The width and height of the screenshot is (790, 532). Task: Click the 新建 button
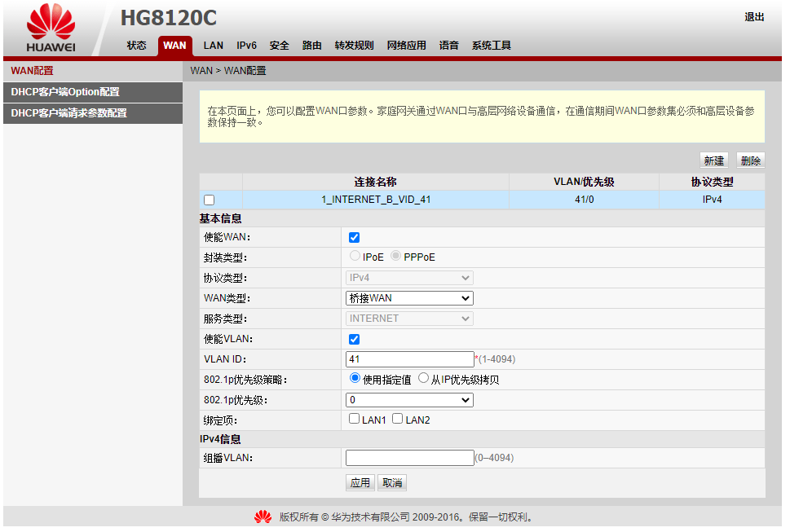coord(714,160)
